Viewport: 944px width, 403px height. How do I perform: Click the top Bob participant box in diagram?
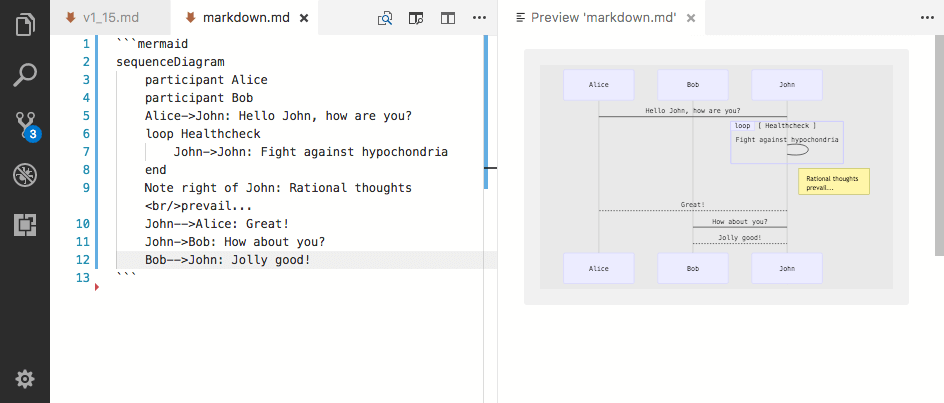pos(693,85)
